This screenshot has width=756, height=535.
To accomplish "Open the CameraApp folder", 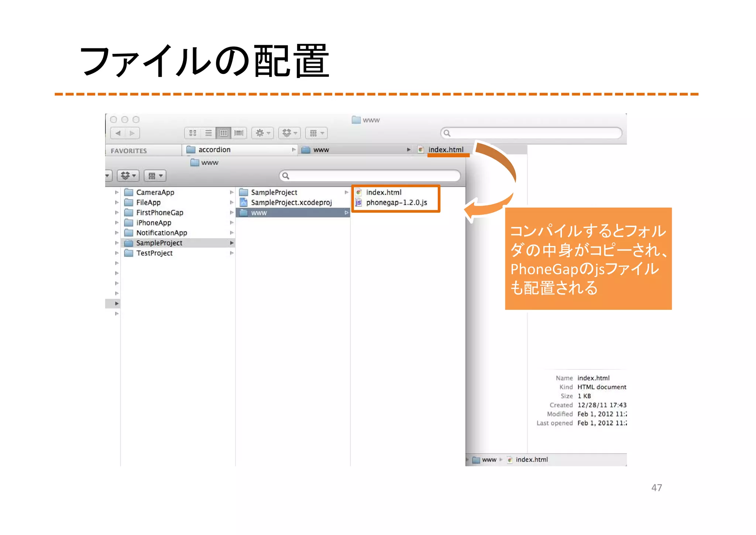I will pyautogui.click(x=155, y=192).
